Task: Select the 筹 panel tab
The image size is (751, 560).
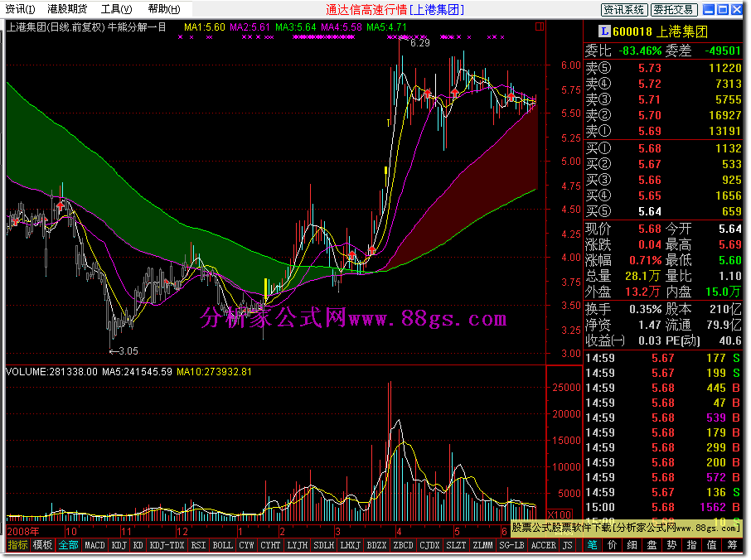Action: tap(732, 545)
